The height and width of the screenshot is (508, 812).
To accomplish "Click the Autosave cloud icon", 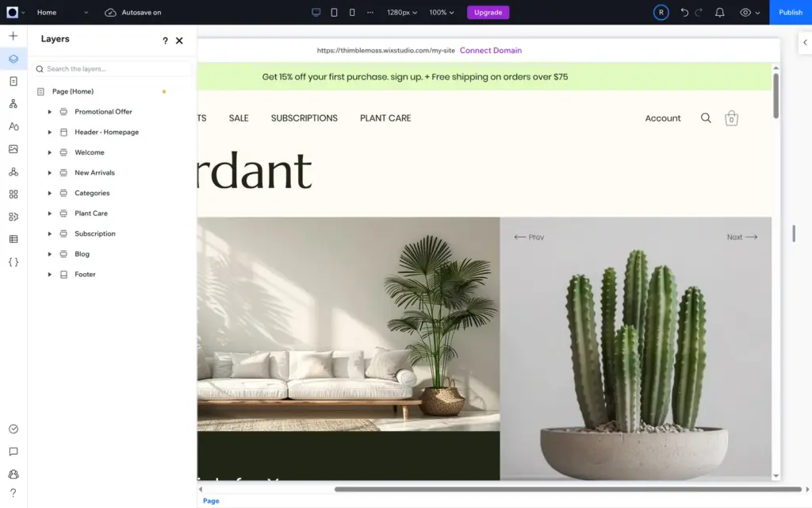I will tap(110, 13).
